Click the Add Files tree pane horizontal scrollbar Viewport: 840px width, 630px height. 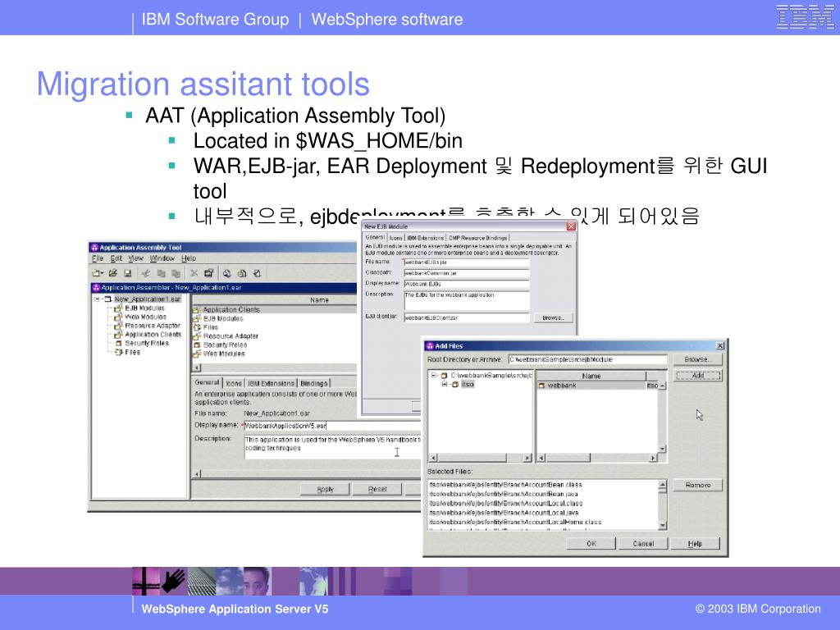(481, 458)
